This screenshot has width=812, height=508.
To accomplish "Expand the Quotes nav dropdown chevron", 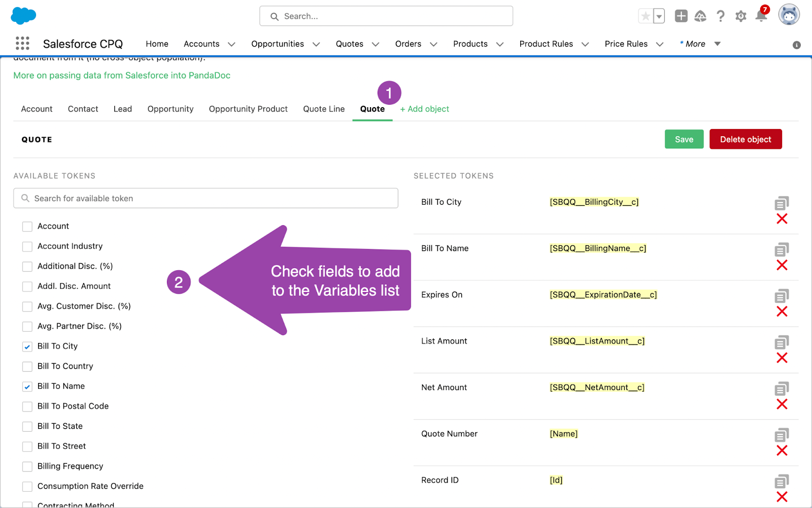I will (376, 44).
